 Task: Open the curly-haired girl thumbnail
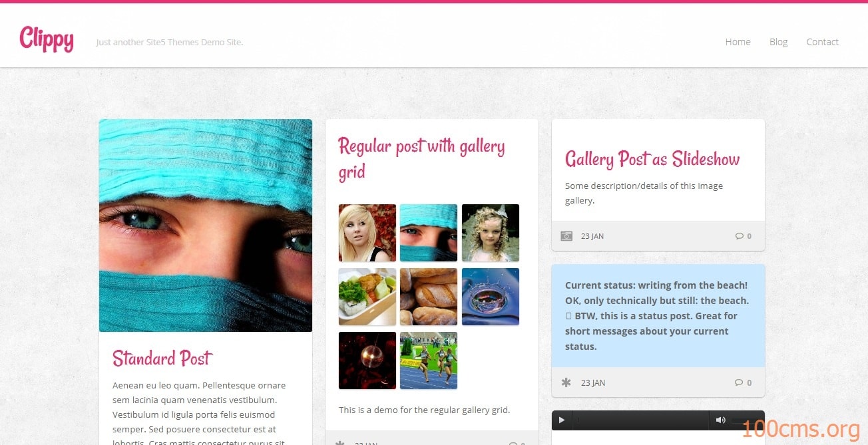pos(491,233)
